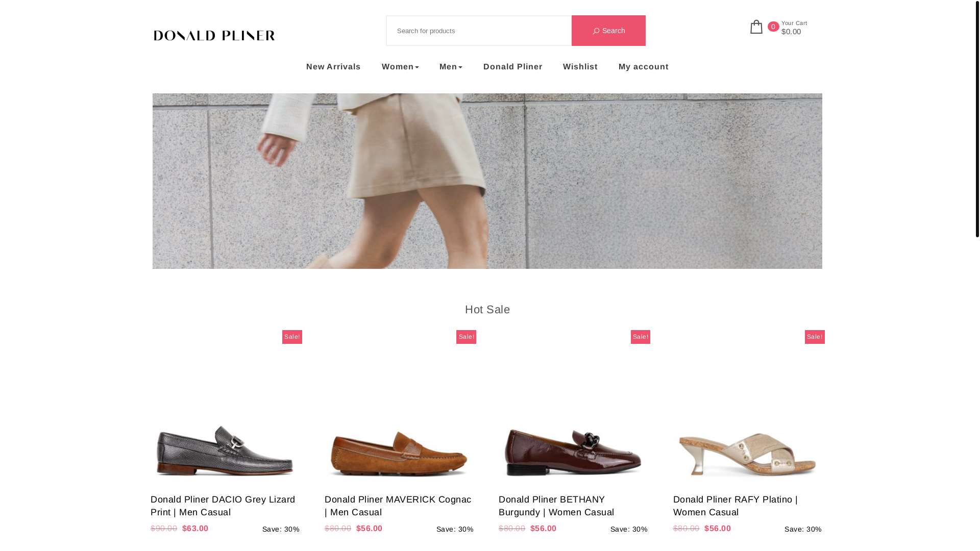Image resolution: width=980 pixels, height=551 pixels.
Task: Click the Search button
Action: [x=608, y=31]
